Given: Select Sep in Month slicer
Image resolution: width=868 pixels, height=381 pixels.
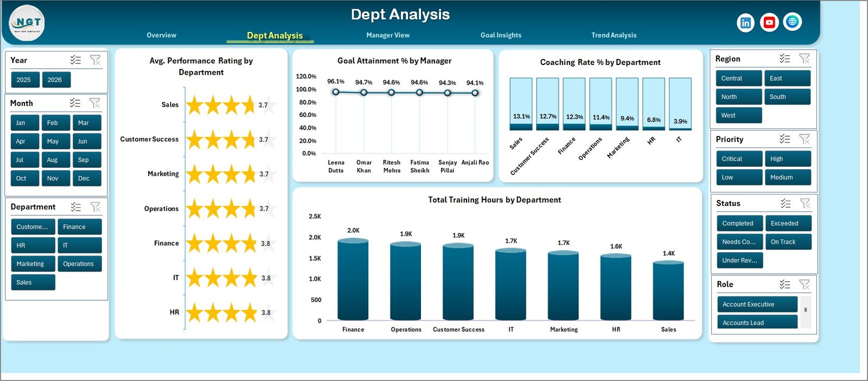Looking at the screenshot, I should [x=87, y=160].
